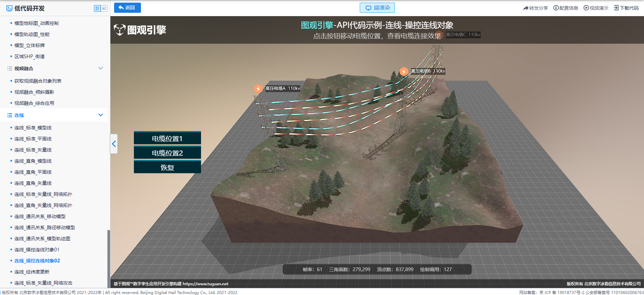Click the sidebar vertical scrollbar
Image resolution: width=644 pixels, height=295 pixels.
tap(108, 259)
